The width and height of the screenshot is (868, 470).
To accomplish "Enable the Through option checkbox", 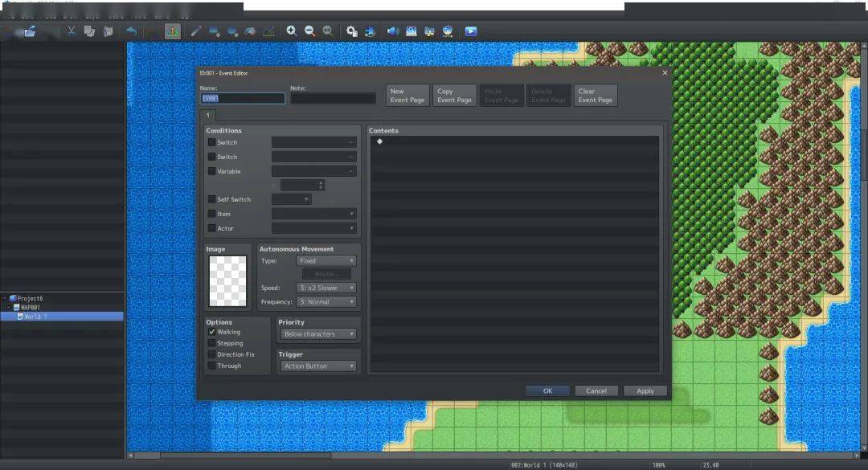I will coord(211,366).
